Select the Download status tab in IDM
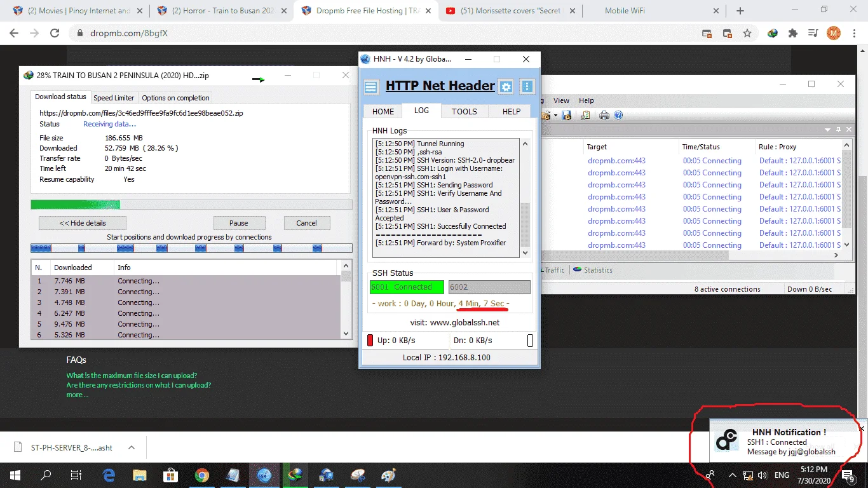The width and height of the screenshot is (868, 488). [x=60, y=97]
